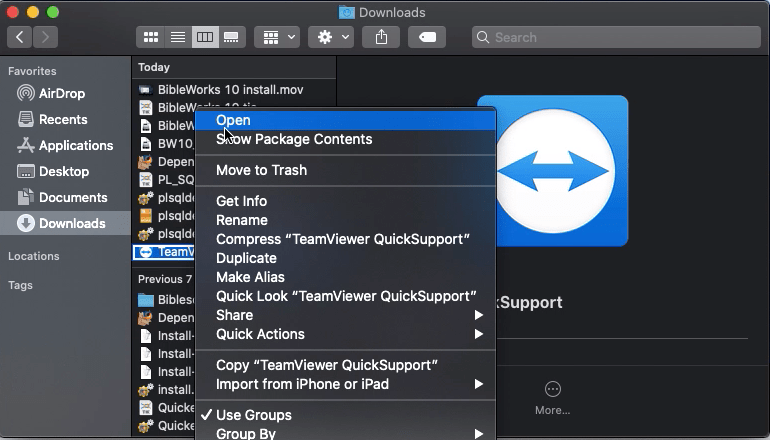Open Recents in the sidebar
This screenshot has height=440, width=770.
65,119
